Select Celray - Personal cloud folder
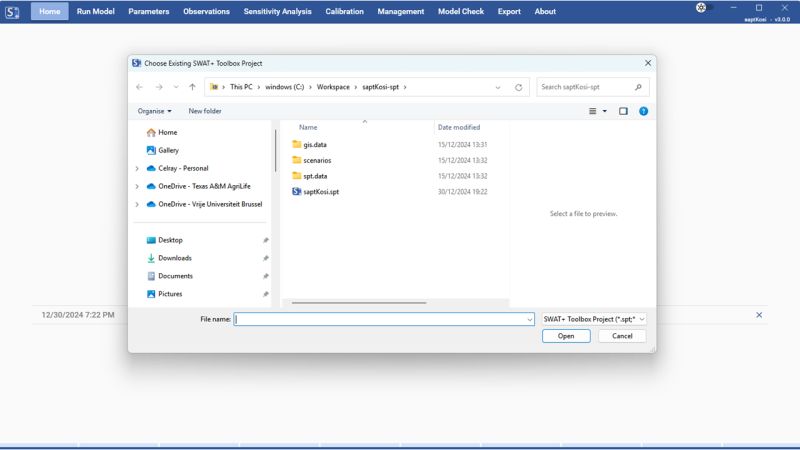 [183, 168]
